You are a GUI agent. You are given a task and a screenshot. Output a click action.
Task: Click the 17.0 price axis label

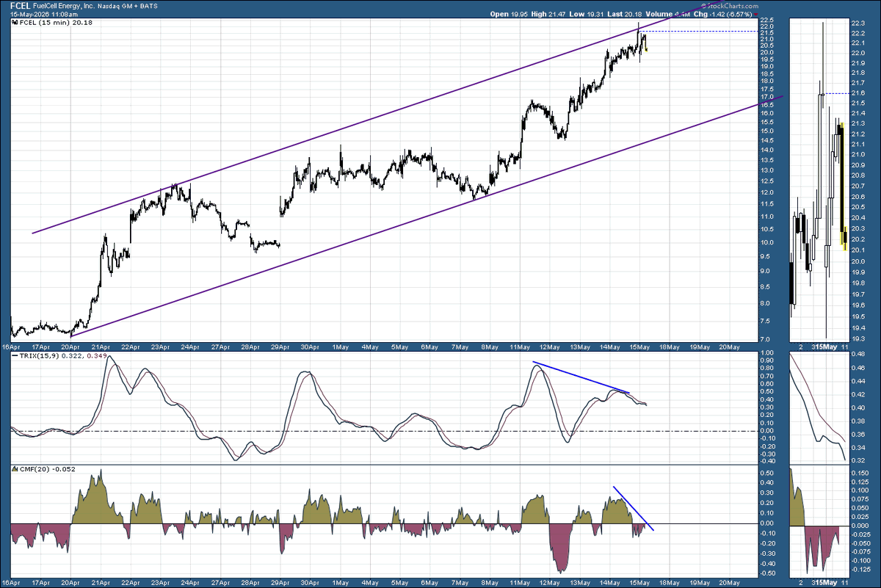pos(768,97)
